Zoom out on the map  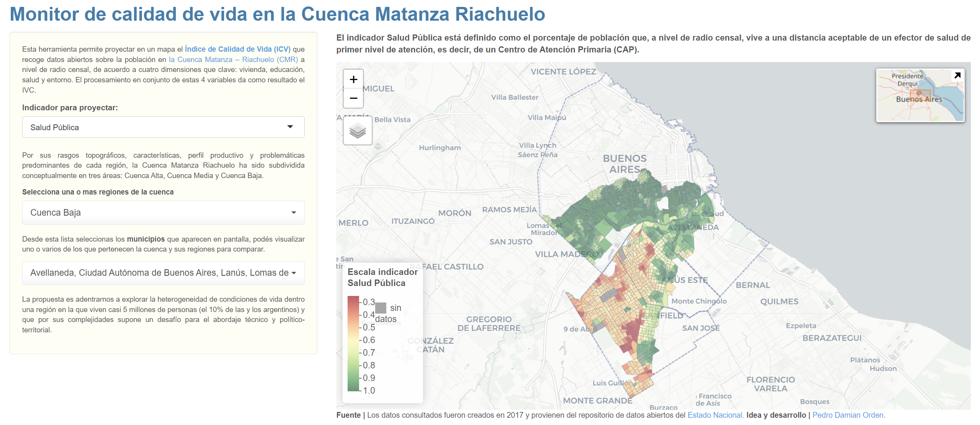[354, 98]
